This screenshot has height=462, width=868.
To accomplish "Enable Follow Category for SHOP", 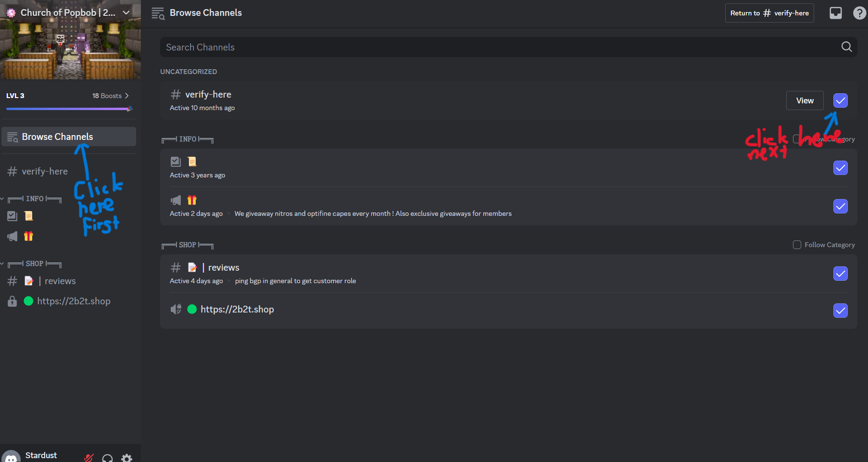I will [x=797, y=245].
